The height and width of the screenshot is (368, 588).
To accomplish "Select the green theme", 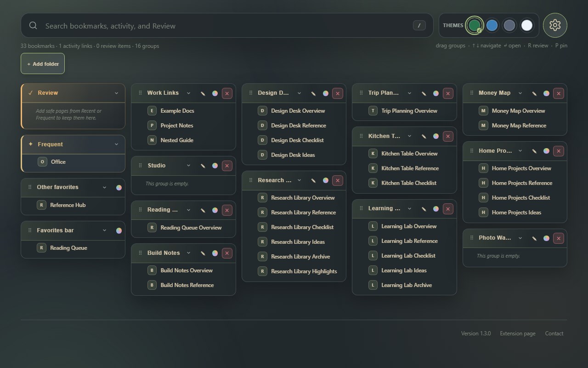I will point(474,25).
